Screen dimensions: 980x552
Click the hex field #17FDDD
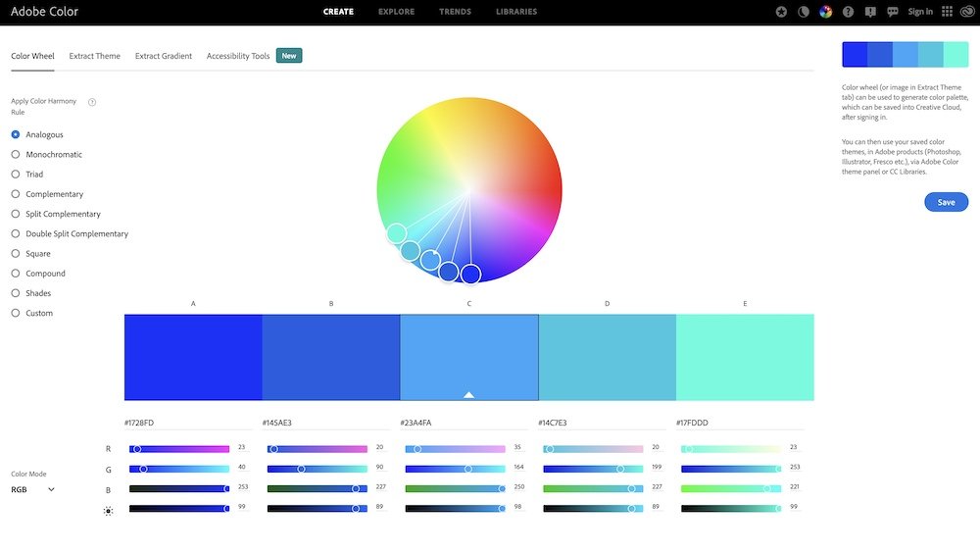[x=740, y=423]
